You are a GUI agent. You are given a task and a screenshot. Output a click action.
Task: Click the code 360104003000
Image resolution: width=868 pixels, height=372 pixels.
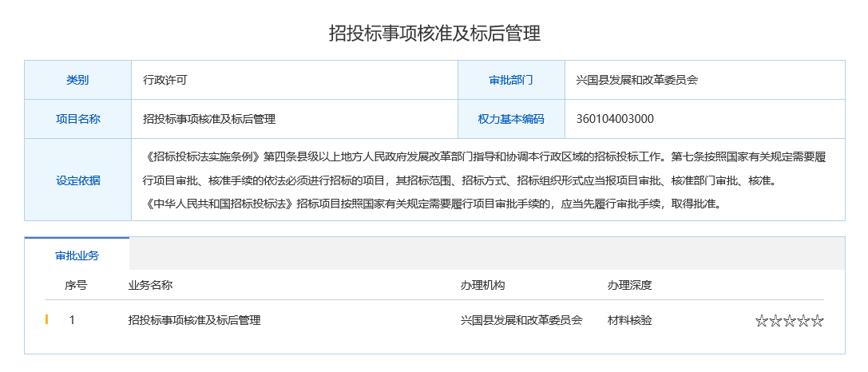(x=614, y=119)
